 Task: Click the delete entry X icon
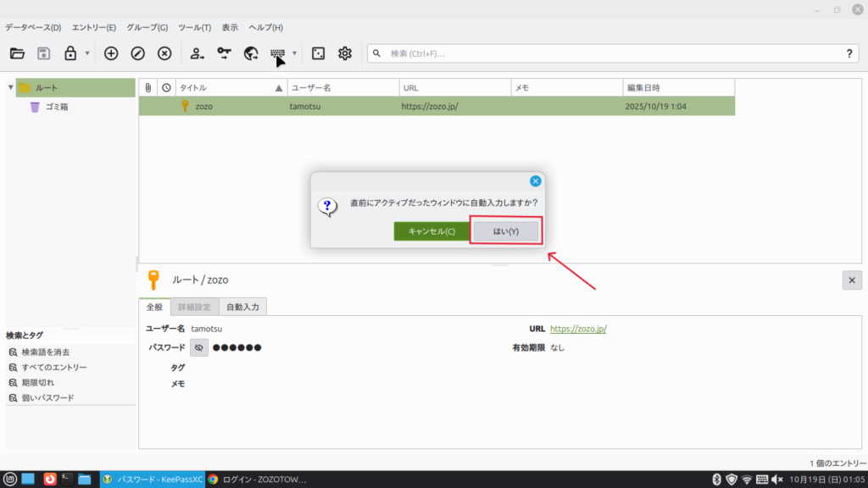(165, 53)
